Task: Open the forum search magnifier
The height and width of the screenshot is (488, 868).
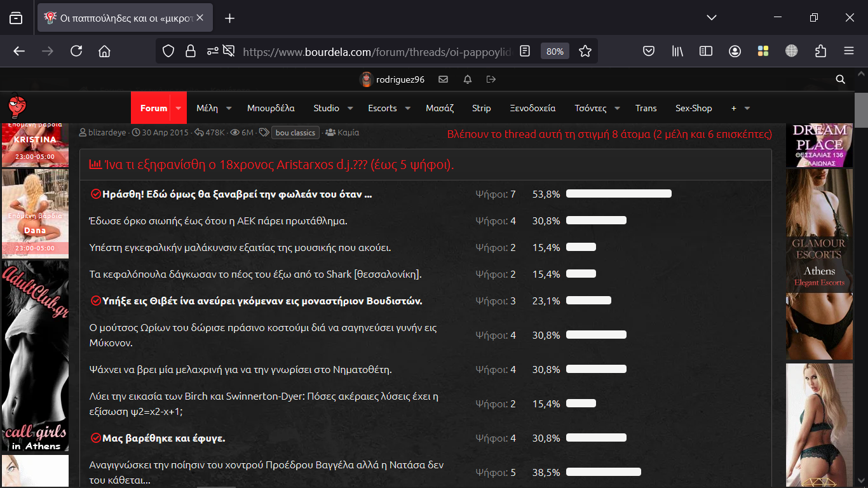Action: click(841, 79)
